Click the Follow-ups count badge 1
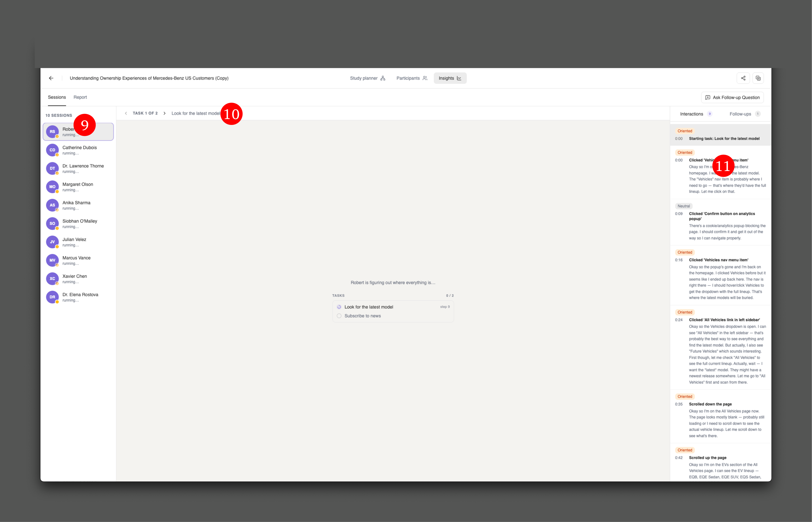 757,114
